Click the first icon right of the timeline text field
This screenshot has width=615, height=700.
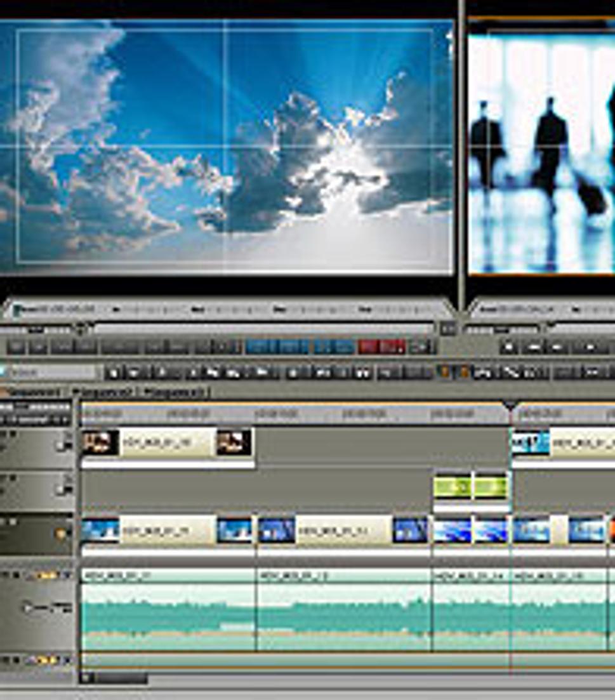(114, 373)
